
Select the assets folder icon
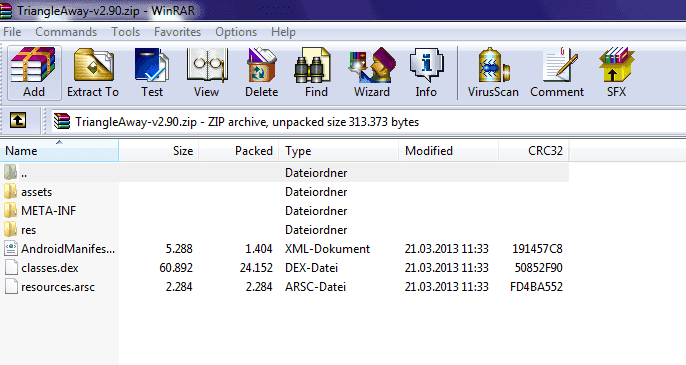point(10,192)
